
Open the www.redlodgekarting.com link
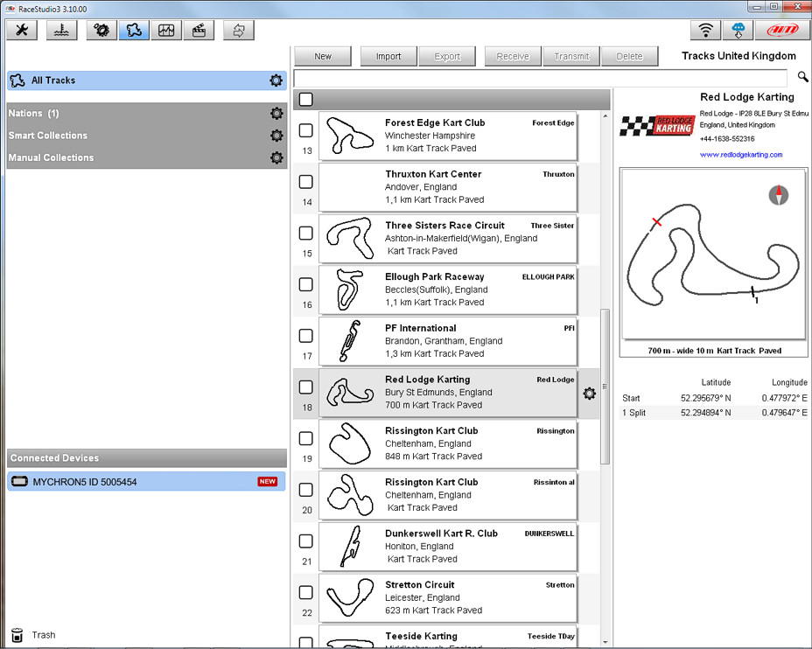click(740, 154)
